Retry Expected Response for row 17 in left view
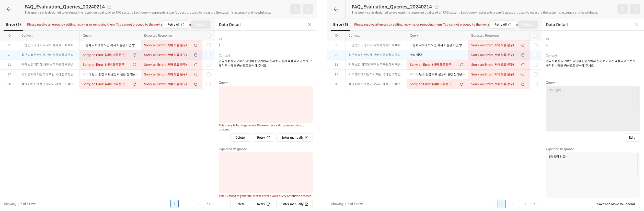The width and height of the screenshot is (644, 211). coord(196,74)
